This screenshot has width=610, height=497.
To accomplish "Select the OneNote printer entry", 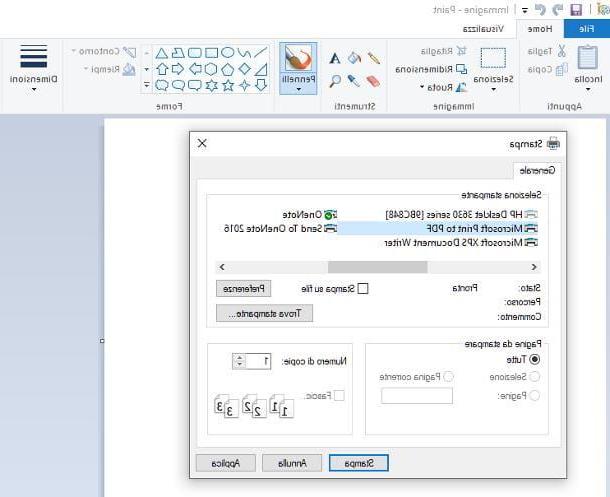I will pyautogui.click(x=310, y=215).
